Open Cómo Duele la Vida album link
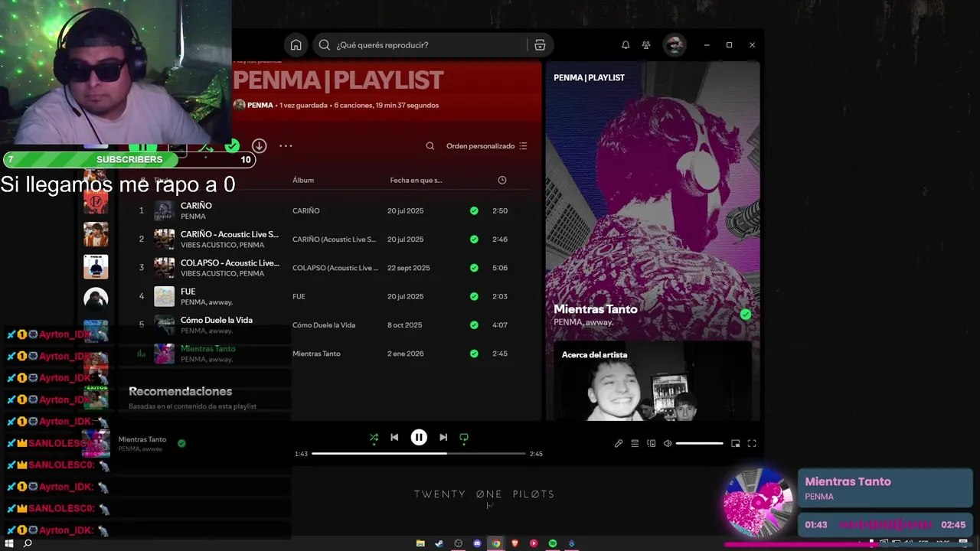Viewport: 980px width, 551px height. [324, 324]
